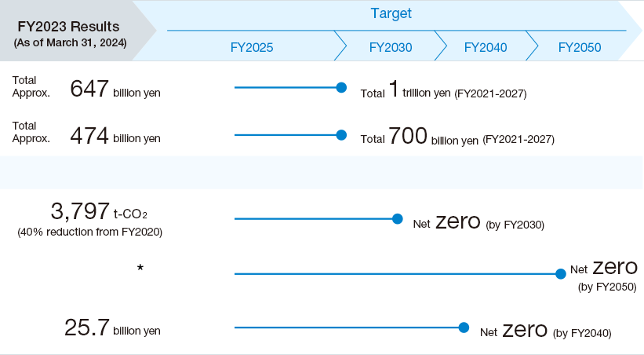
Task: Select the FY2050 column header
Action: click(580, 47)
